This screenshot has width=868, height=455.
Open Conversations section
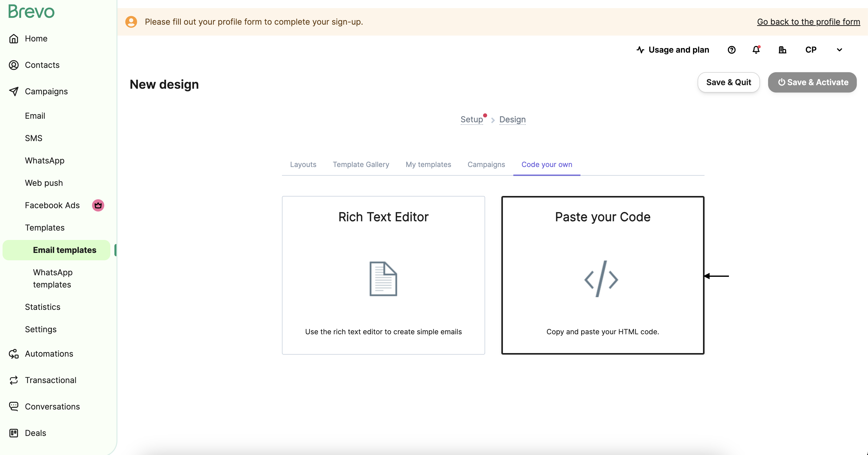click(52, 406)
